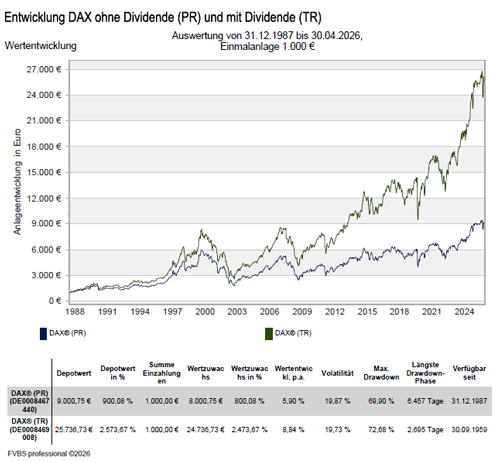This screenshot has height=462, width=500.
Task: Click the 2000 x-axis label
Action: tap(205, 312)
